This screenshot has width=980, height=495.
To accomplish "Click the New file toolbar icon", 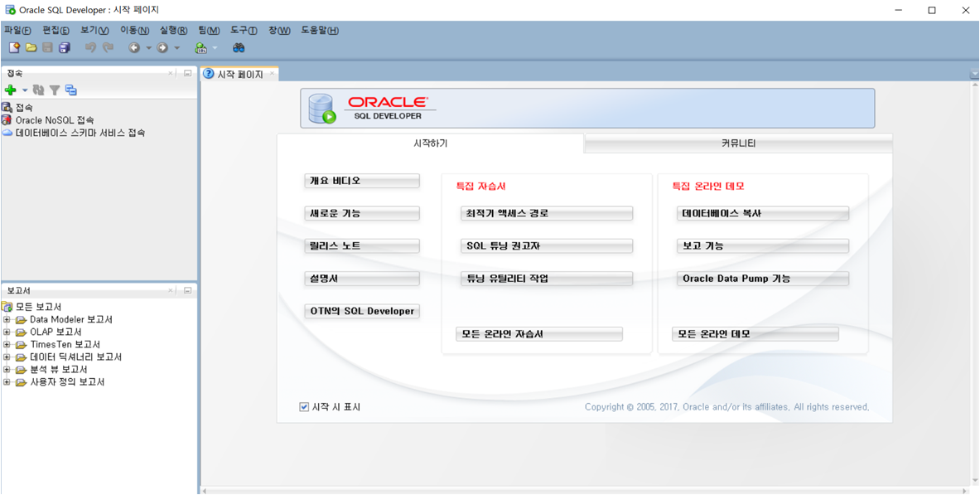I will (14, 47).
